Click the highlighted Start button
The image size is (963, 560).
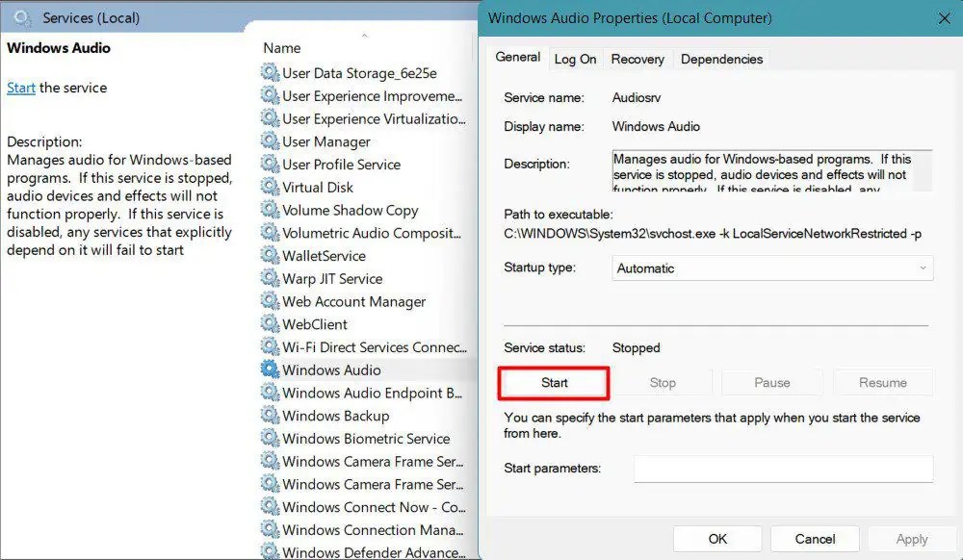click(553, 382)
